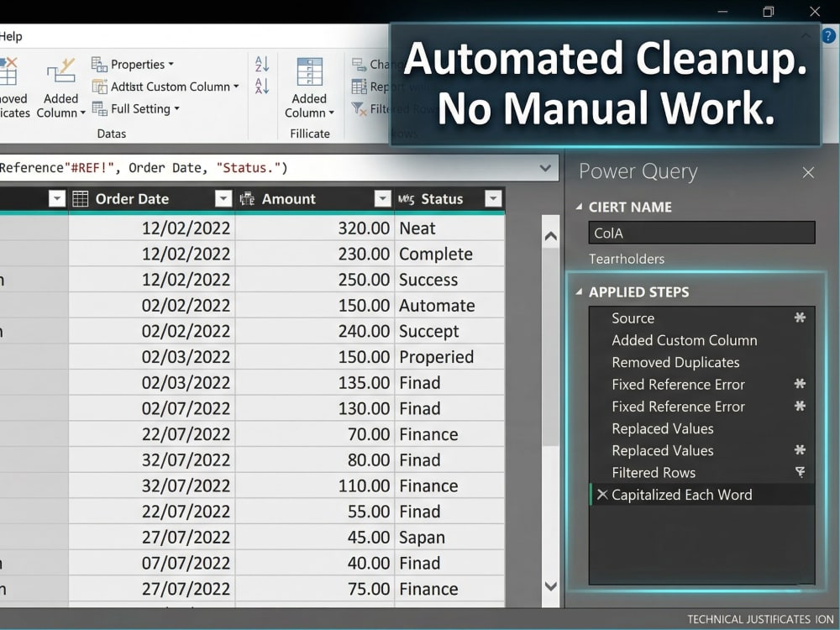The image size is (840, 630).
Task: Sort descending with Z-A icon
Action: click(262, 87)
